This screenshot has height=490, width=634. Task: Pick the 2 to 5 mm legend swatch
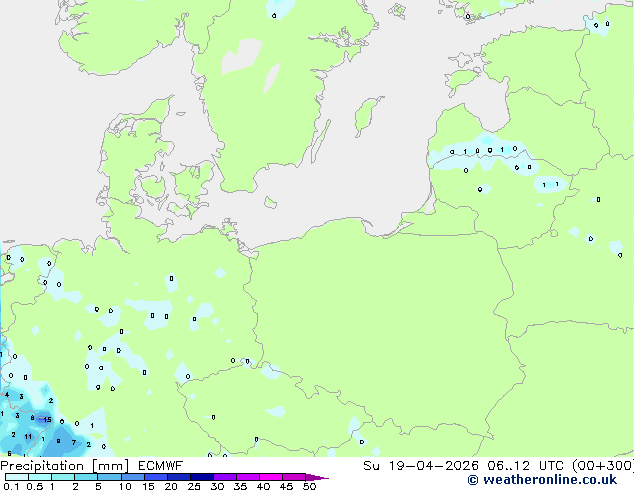(x=86, y=477)
